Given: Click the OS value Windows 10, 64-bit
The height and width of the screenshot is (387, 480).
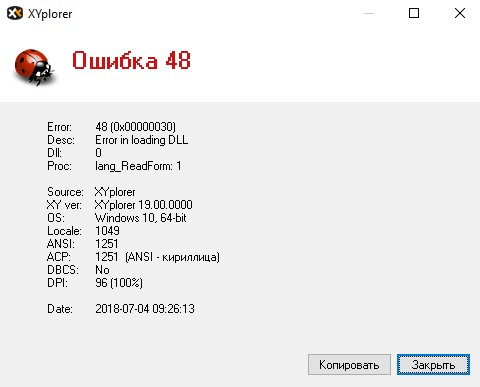Looking at the screenshot, I should pyautogui.click(x=140, y=218).
